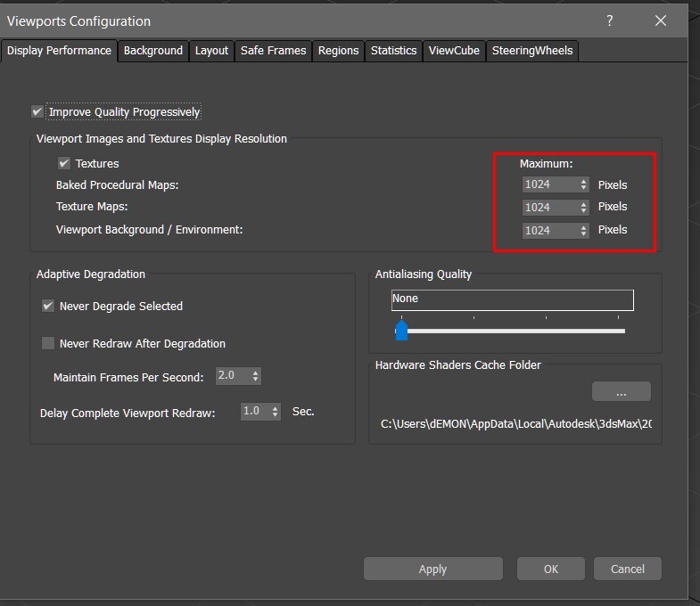Open the Statistics tab

click(394, 51)
